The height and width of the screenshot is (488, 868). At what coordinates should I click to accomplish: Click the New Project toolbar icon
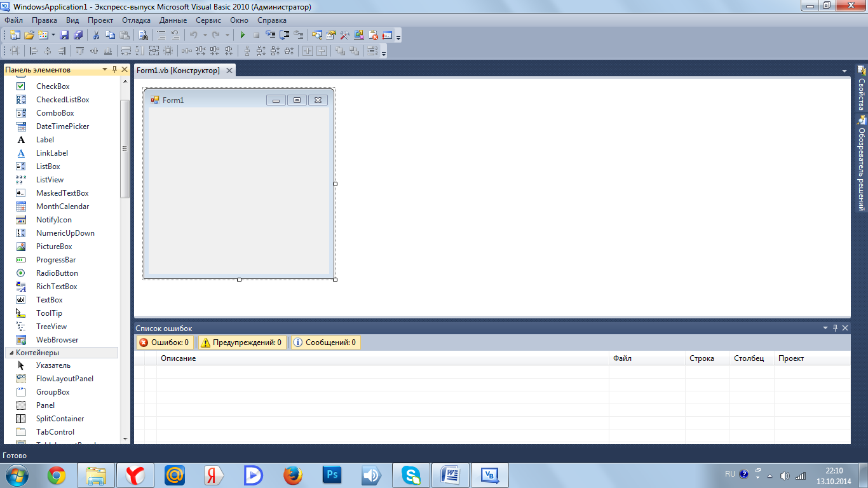click(14, 35)
